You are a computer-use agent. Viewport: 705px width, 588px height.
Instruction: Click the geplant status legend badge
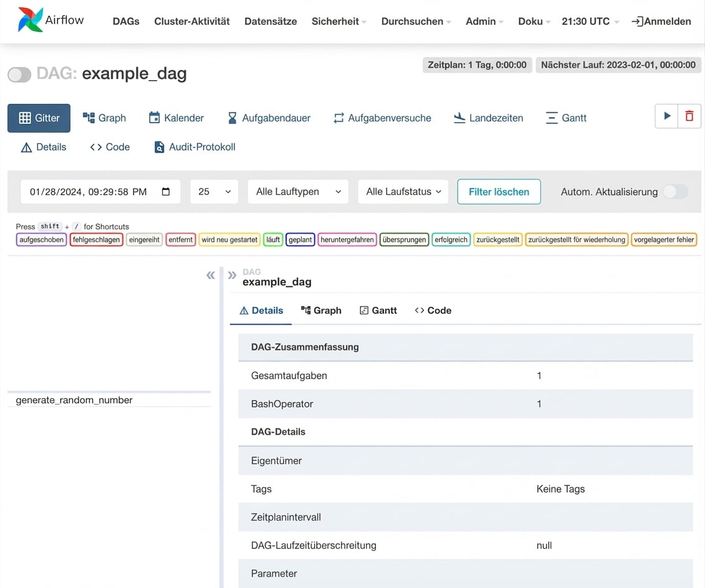300,240
